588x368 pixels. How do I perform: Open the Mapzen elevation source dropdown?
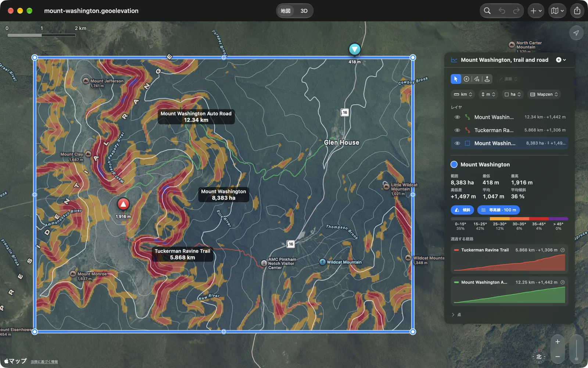click(x=544, y=94)
